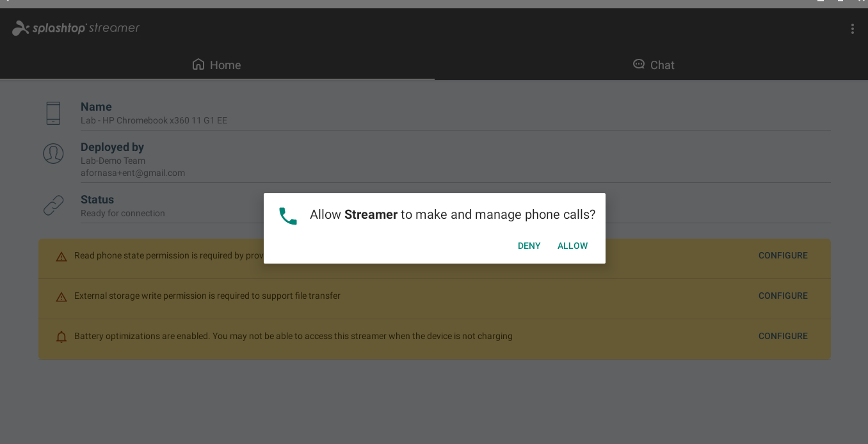Click the 'Name' heading
The image size is (868, 444).
(96, 107)
